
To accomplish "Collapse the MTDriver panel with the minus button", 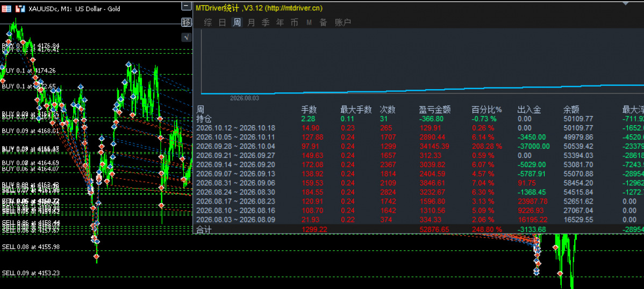I will [x=187, y=6].
